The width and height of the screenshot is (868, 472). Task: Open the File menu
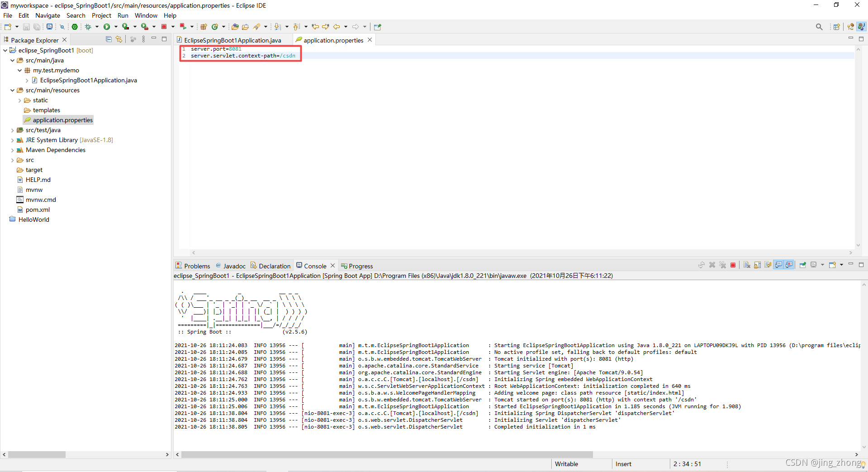coord(8,15)
